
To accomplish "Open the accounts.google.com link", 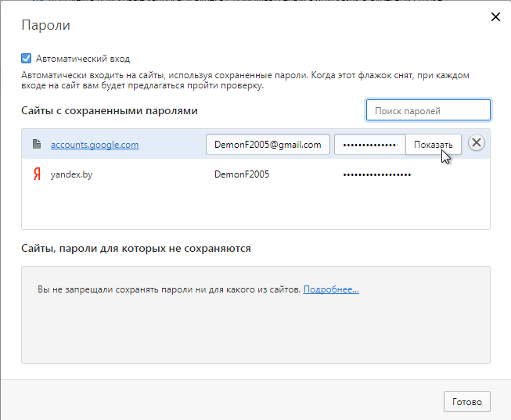I will point(95,145).
